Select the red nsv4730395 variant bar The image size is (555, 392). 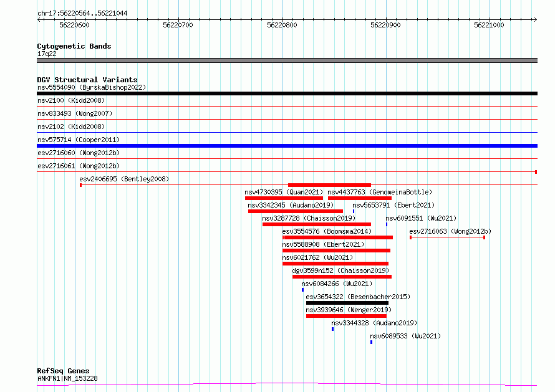(x=284, y=198)
